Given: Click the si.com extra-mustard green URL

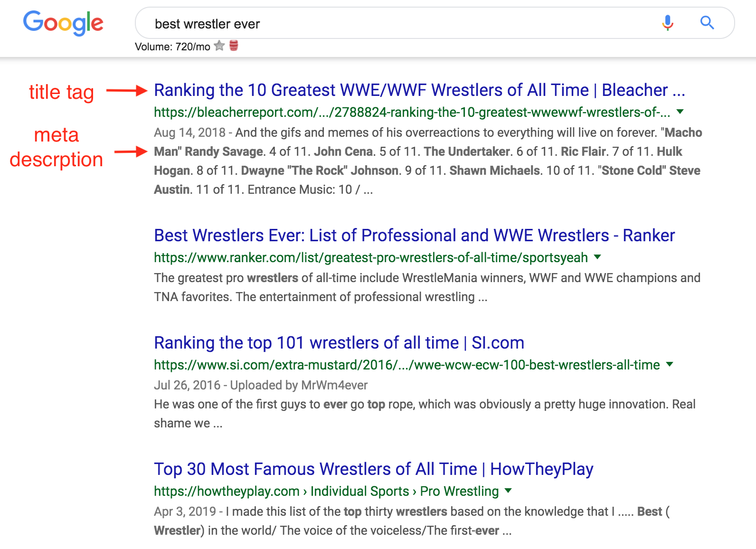Looking at the screenshot, I should point(406,365).
